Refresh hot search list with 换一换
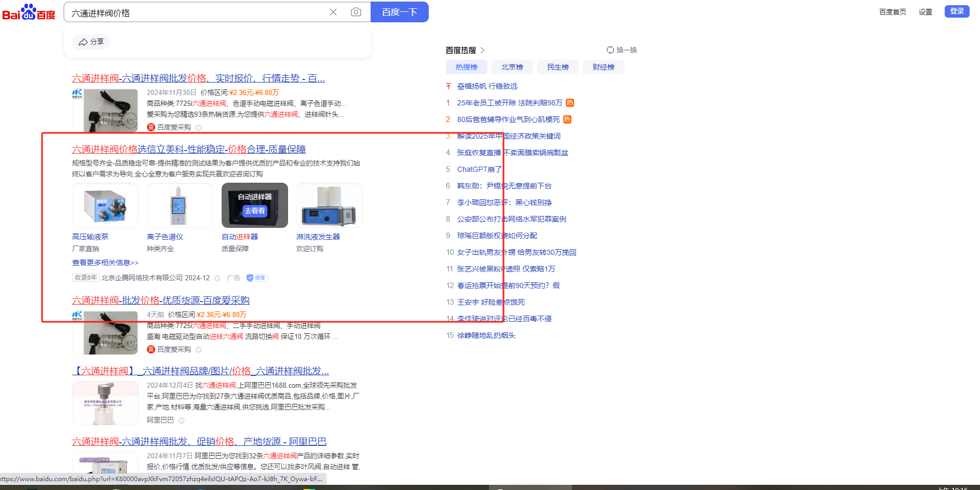This screenshot has height=490, width=980. (621, 50)
